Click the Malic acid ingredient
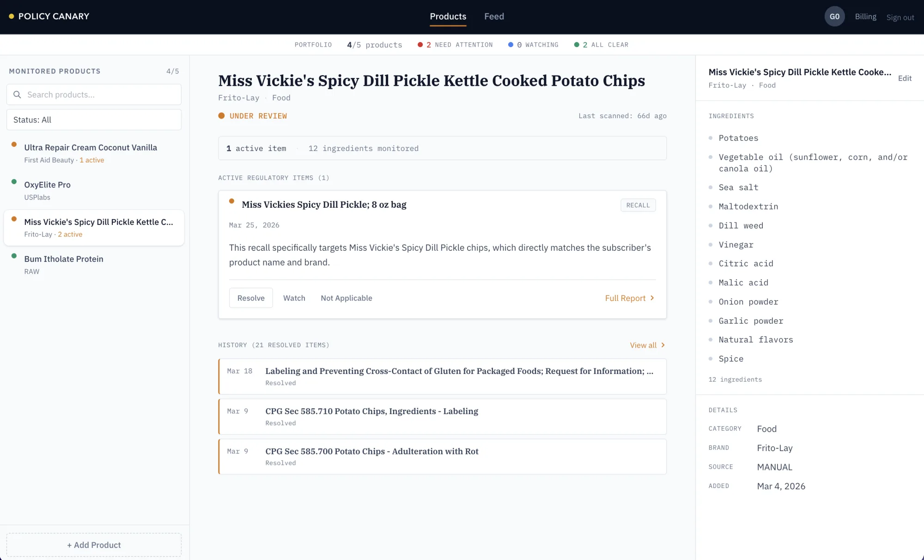Image resolution: width=924 pixels, height=560 pixels. pos(743,283)
